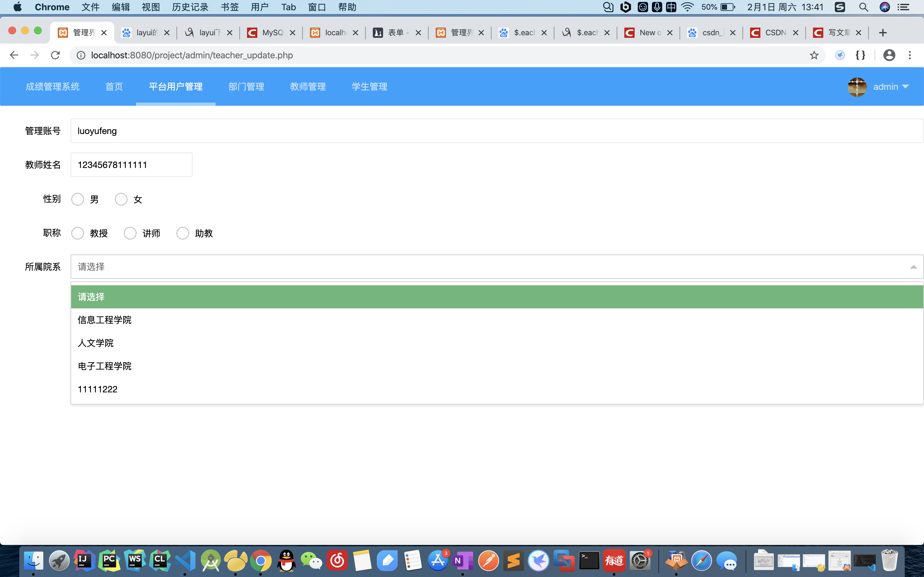Viewport: 924px width, 577px height.
Task: Open 平台用户管理 navigation menu
Action: pos(175,87)
